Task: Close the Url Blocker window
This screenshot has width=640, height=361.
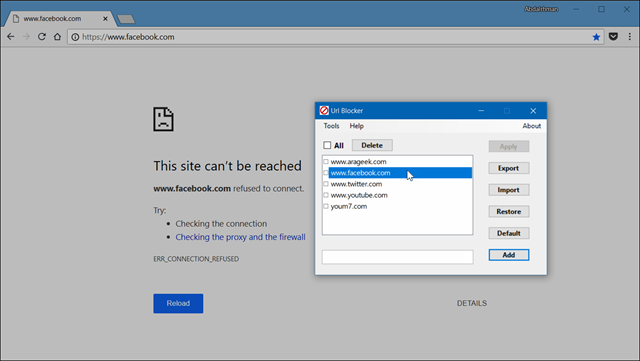Action: [533, 111]
